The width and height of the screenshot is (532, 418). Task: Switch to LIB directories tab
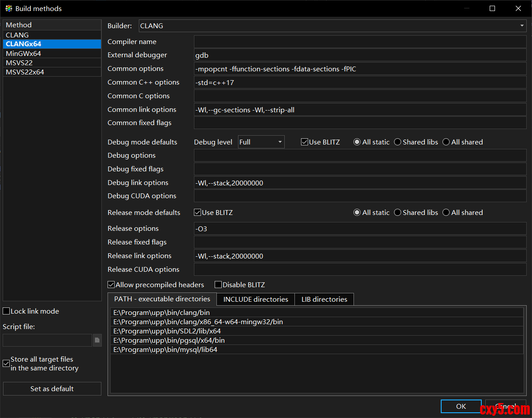pyautogui.click(x=324, y=299)
